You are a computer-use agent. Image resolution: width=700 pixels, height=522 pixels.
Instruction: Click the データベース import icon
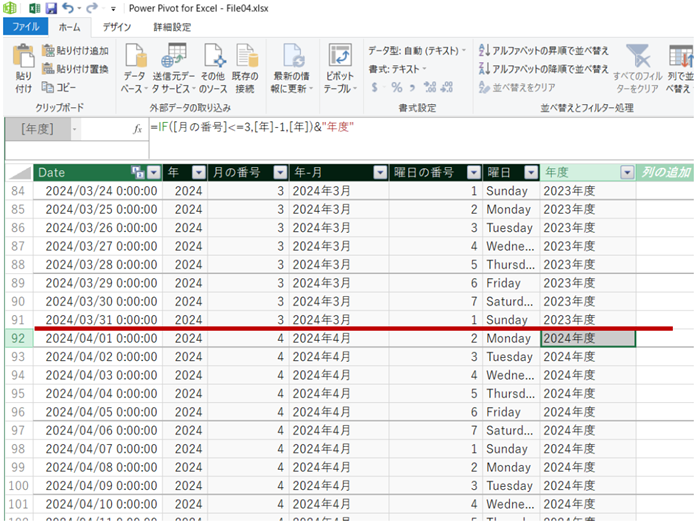[133, 58]
